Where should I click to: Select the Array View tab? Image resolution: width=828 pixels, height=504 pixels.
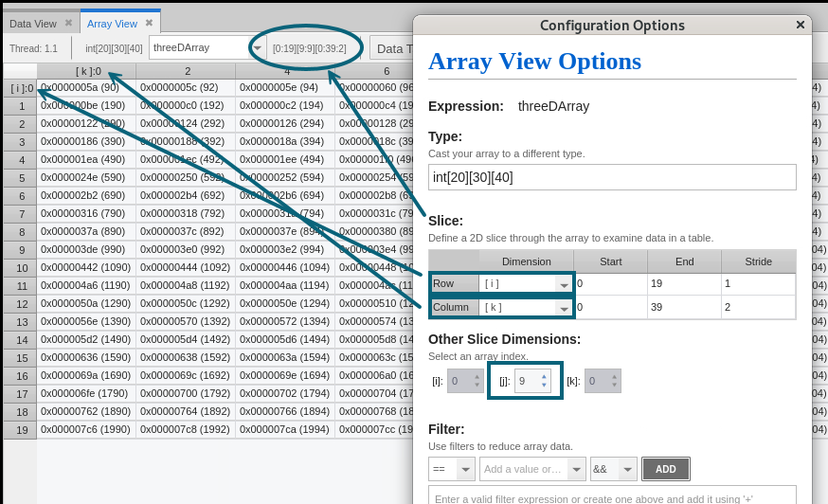(x=111, y=23)
